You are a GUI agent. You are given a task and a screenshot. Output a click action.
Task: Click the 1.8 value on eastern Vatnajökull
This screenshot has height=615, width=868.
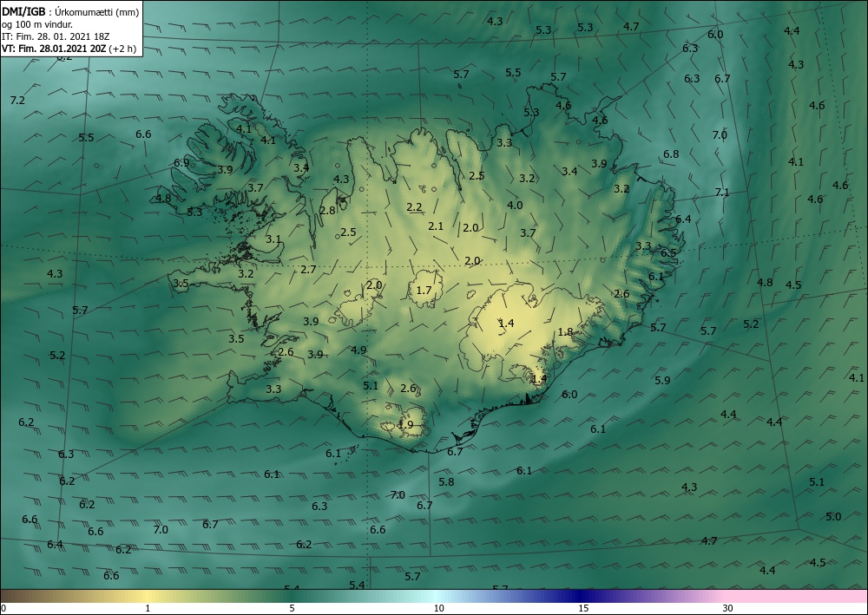[x=565, y=332]
